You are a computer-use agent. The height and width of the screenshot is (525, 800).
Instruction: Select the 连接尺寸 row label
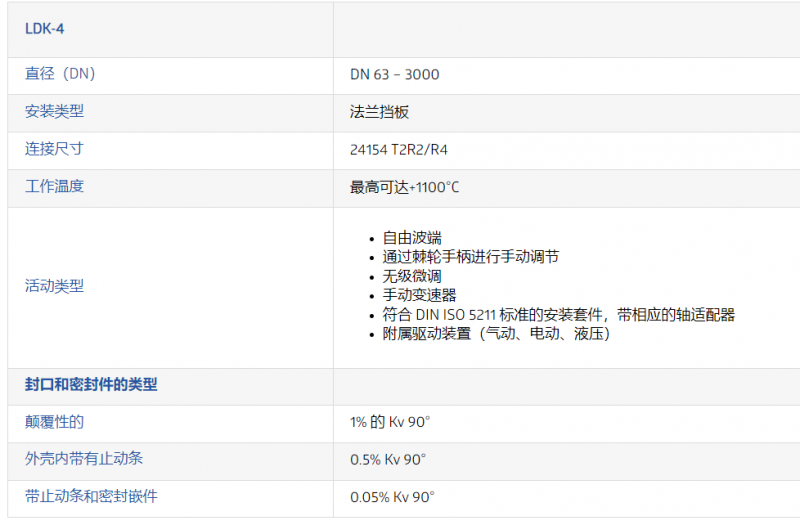[54, 148]
